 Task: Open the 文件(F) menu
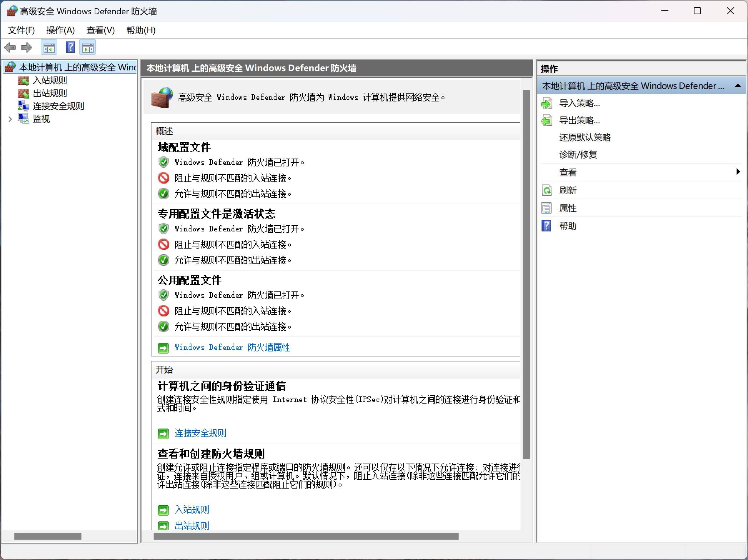[21, 30]
